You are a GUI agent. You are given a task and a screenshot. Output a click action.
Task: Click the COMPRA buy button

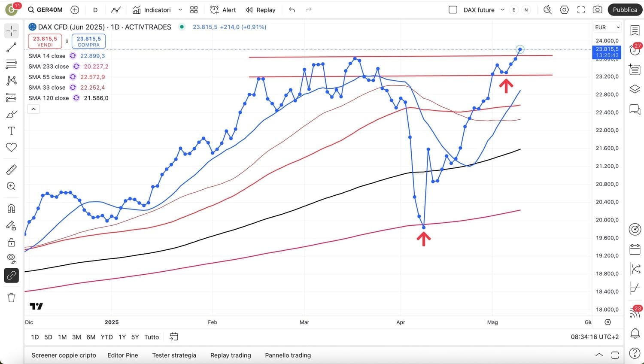pos(88,41)
